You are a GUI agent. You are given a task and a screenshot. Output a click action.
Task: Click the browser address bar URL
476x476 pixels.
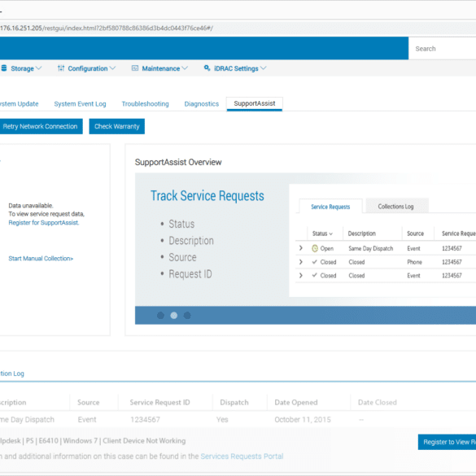(107, 28)
